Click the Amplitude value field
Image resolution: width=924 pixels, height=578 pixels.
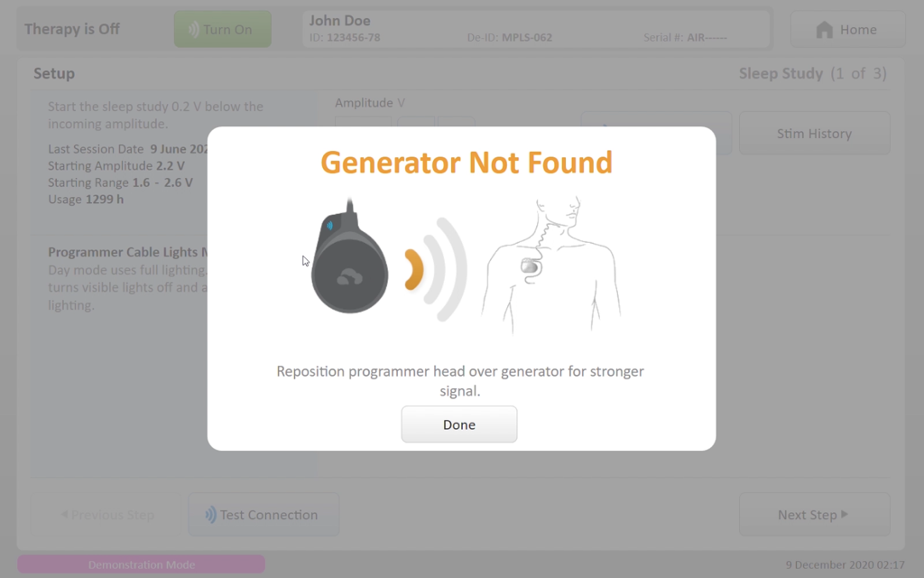tap(363, 122)
